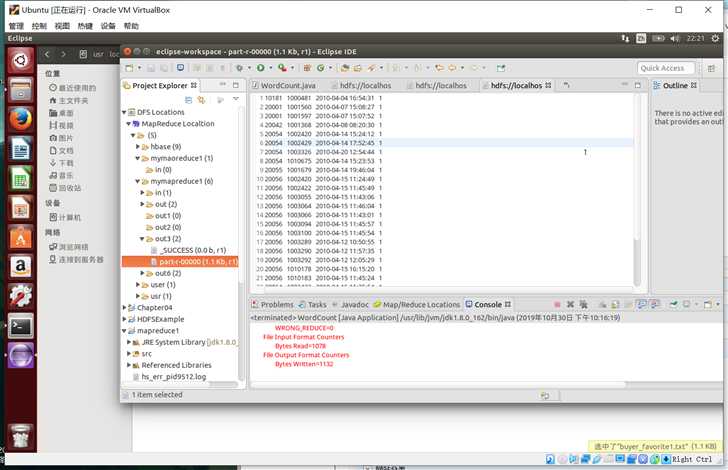Click the Open Perspective icon beside Quick Access
Image resolution: width=728 pixels, height=470 pixels.
click(x=711, y=68)
